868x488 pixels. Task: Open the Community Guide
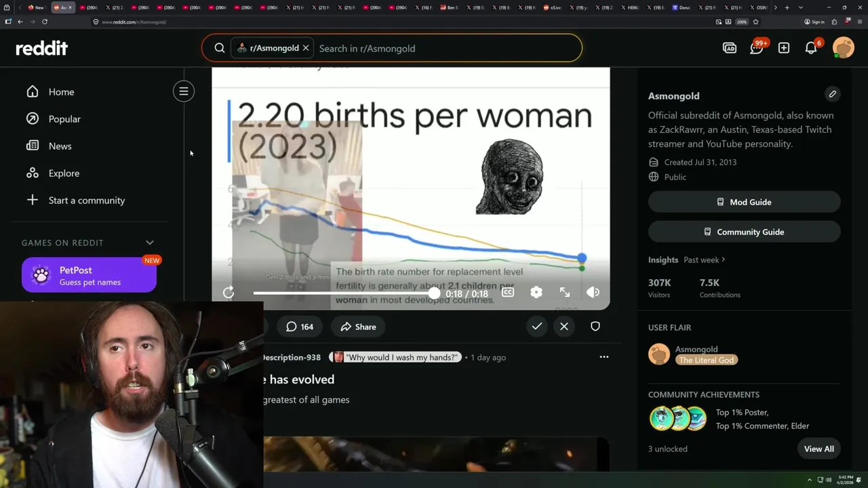744,232
